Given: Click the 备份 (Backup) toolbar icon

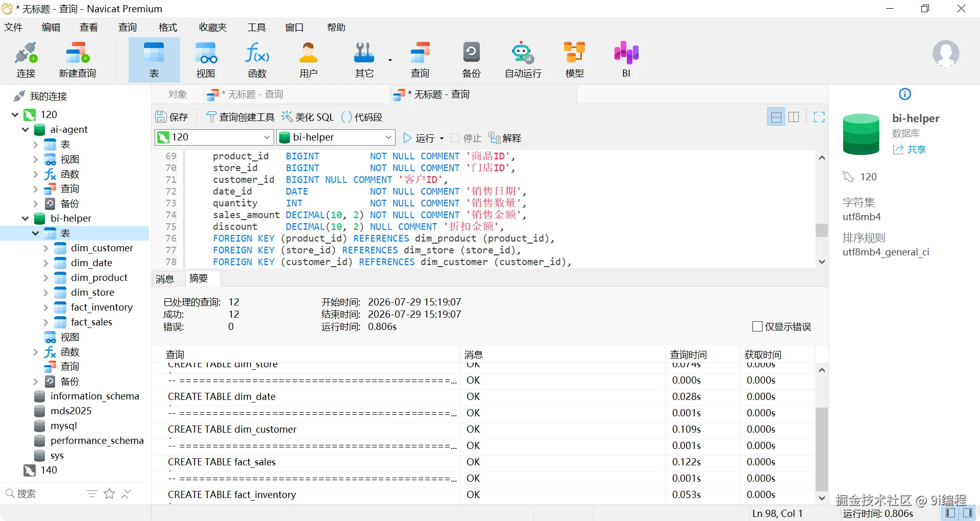Looking at the screenshot, I should (x=471, y=60).
